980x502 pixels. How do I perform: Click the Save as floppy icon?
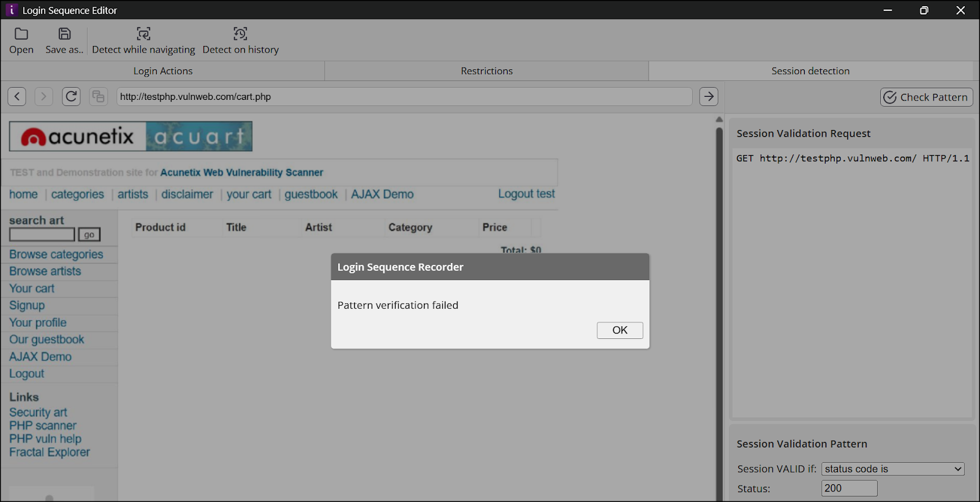pos(64,34)
